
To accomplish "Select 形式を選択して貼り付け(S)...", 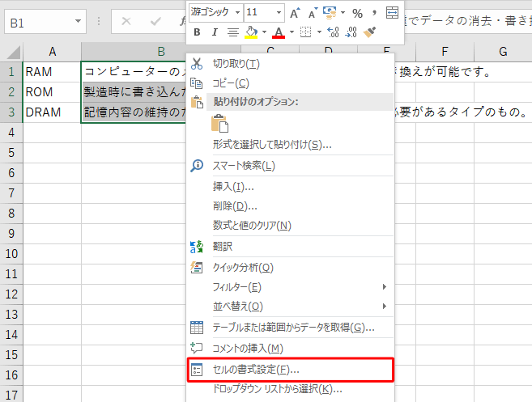I will pos(291,145).
